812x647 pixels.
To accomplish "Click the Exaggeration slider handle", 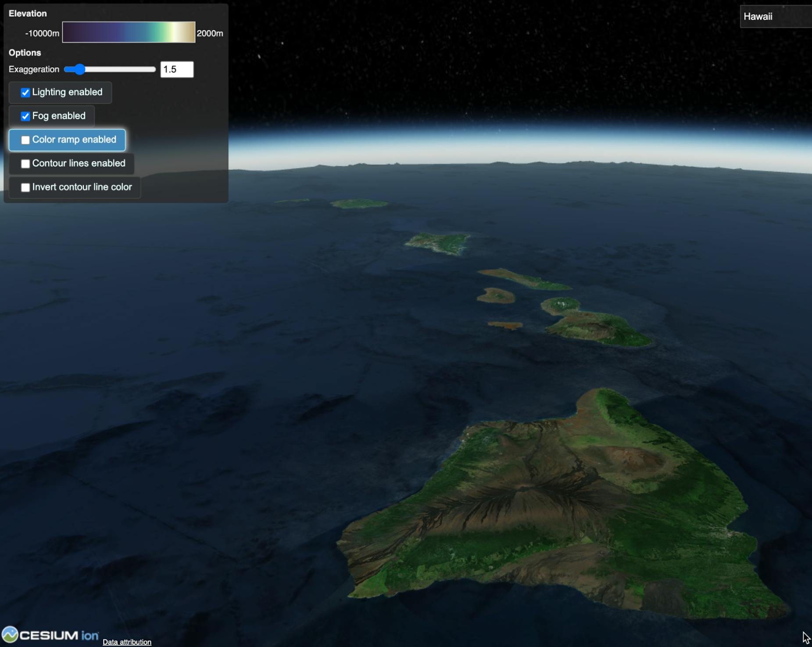I will 80,69.
